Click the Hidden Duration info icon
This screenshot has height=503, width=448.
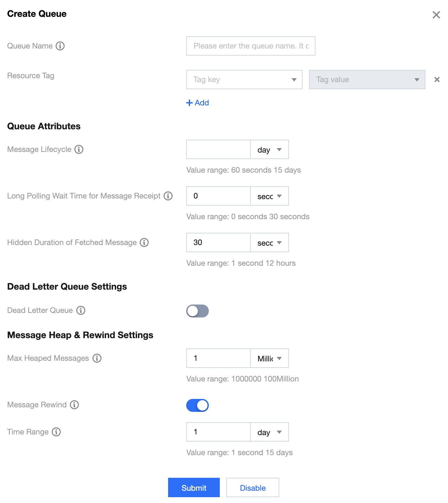coord(144,242)
